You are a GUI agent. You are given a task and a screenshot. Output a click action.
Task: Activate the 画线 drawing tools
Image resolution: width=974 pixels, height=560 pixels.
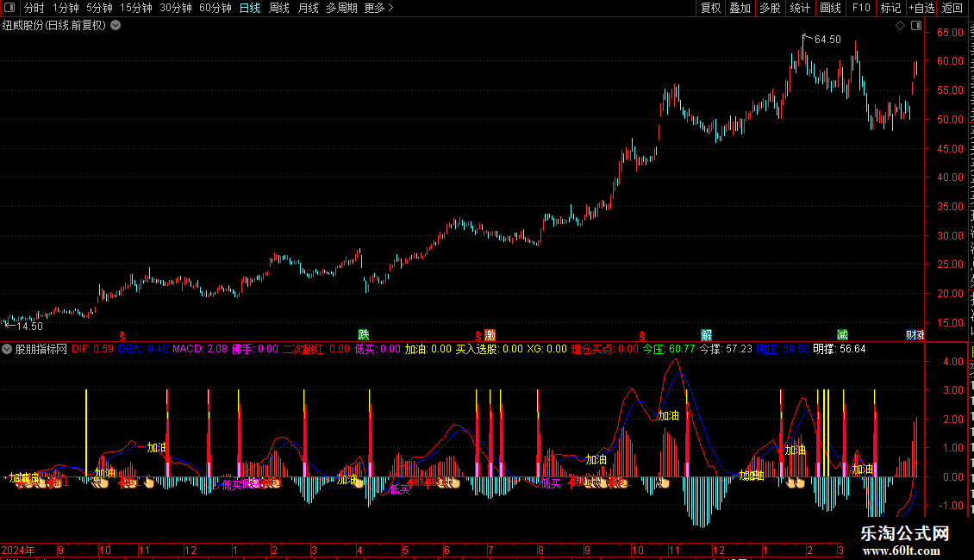831,8
